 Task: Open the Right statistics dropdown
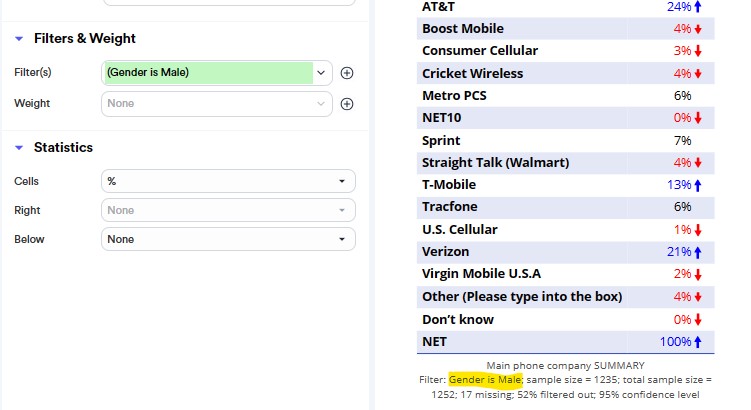click(x=228, y=210)
